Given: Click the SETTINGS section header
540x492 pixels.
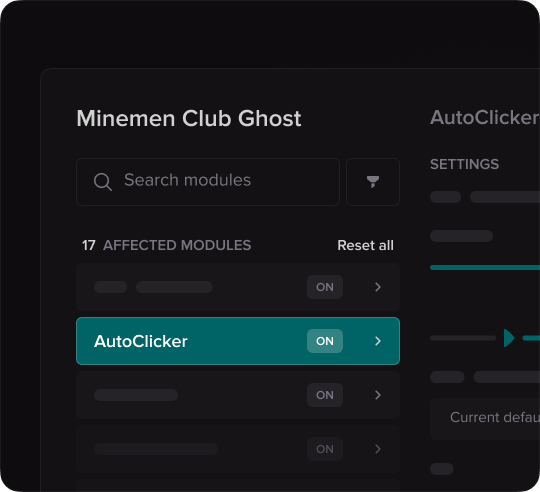Looking at the screenshot, I should point(464,164).
